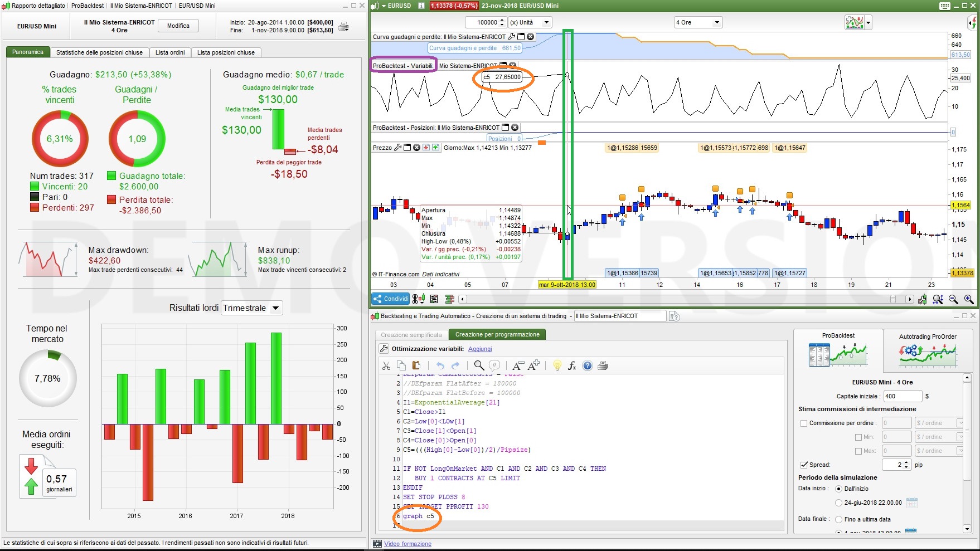Screen dimensions: 980x551
Task: Click the Aggiungi link
Action: coord(480,349)
